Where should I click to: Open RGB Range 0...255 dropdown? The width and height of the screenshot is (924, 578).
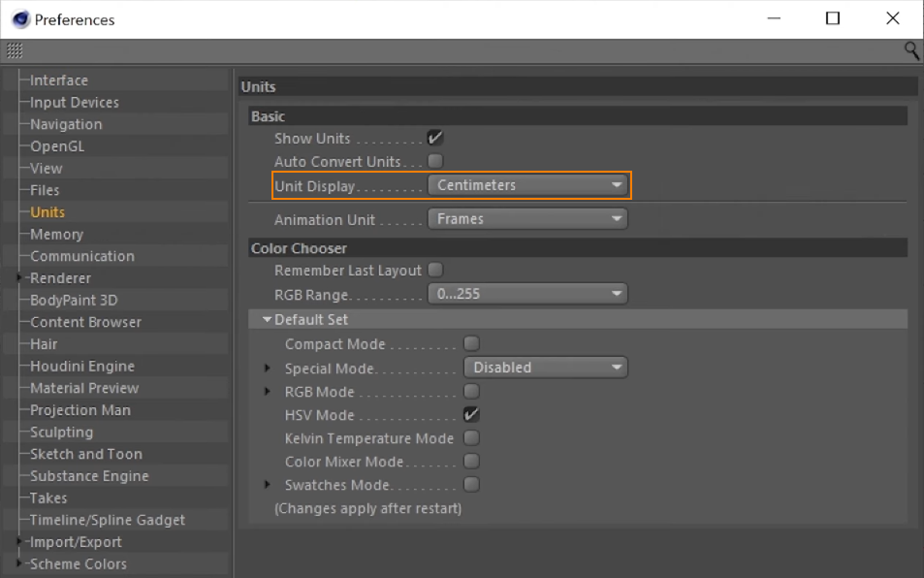tap(528, 294)
